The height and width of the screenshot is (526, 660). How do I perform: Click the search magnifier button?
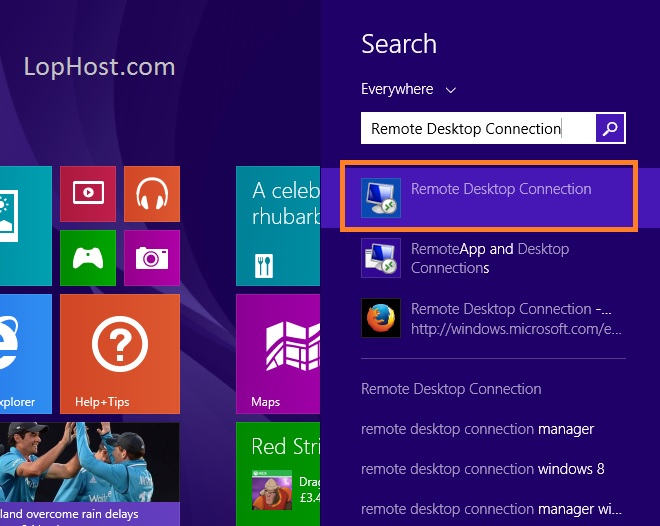click(x=610, y=128)
